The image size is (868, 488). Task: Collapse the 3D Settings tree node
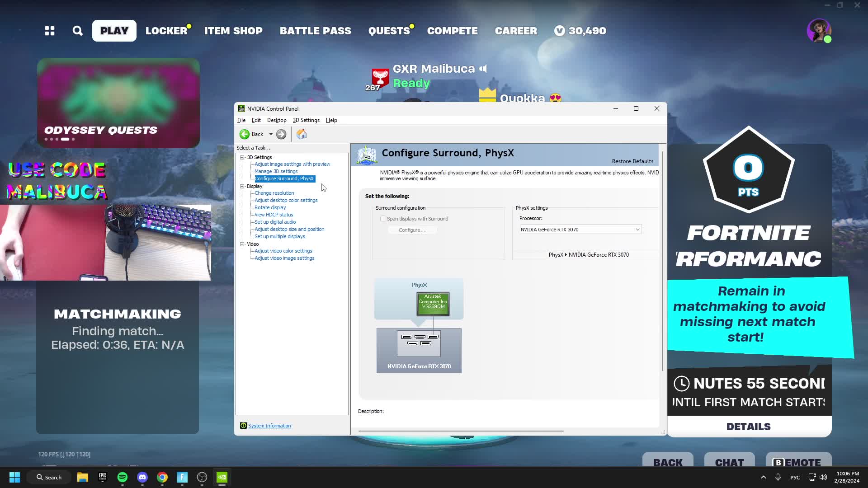click(242, 157)
